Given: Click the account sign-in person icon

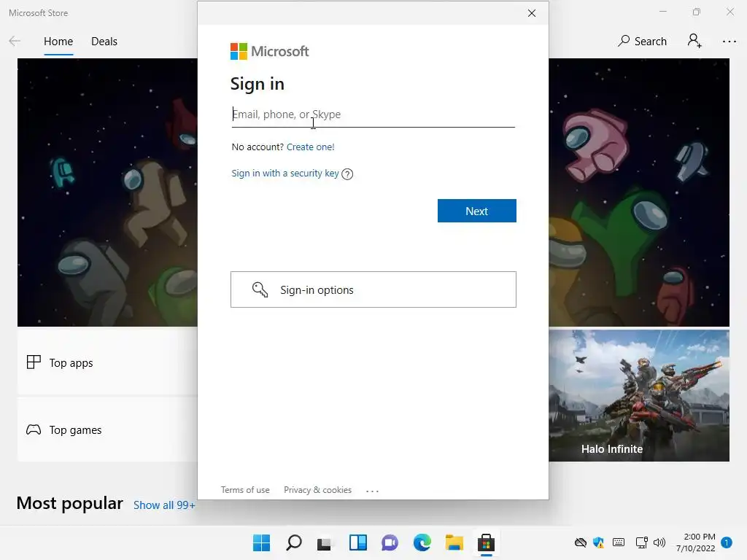Looking at the screenshot, I should coord(694,41).
